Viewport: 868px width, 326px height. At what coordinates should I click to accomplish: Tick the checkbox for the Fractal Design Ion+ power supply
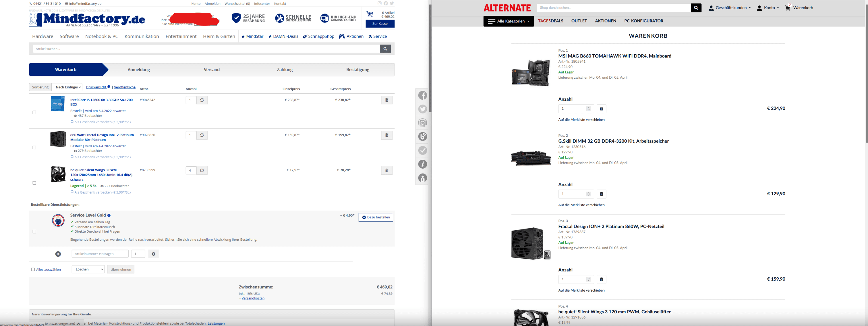34,148
